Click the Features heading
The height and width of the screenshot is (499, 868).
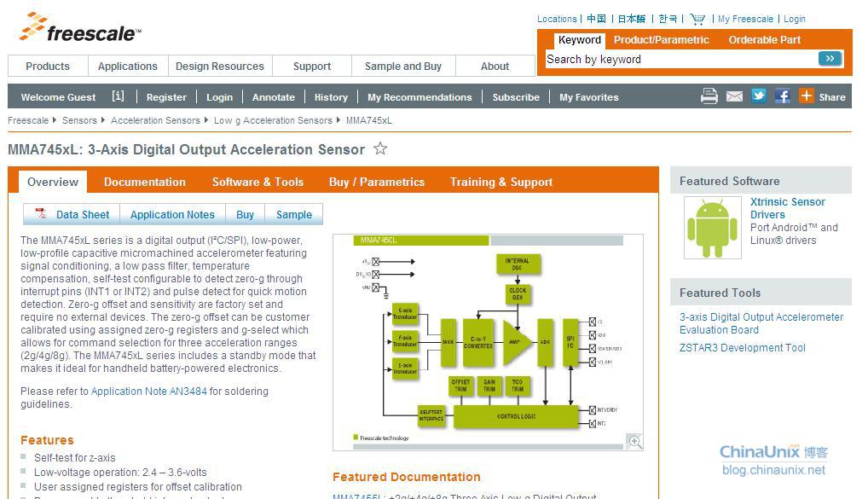(x=47, y=440)
